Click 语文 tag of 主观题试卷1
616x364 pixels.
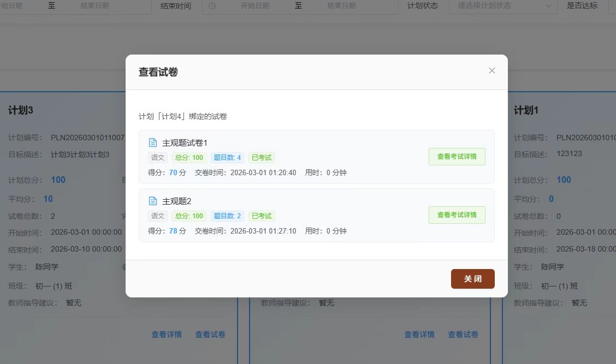(x=157, y=158)
